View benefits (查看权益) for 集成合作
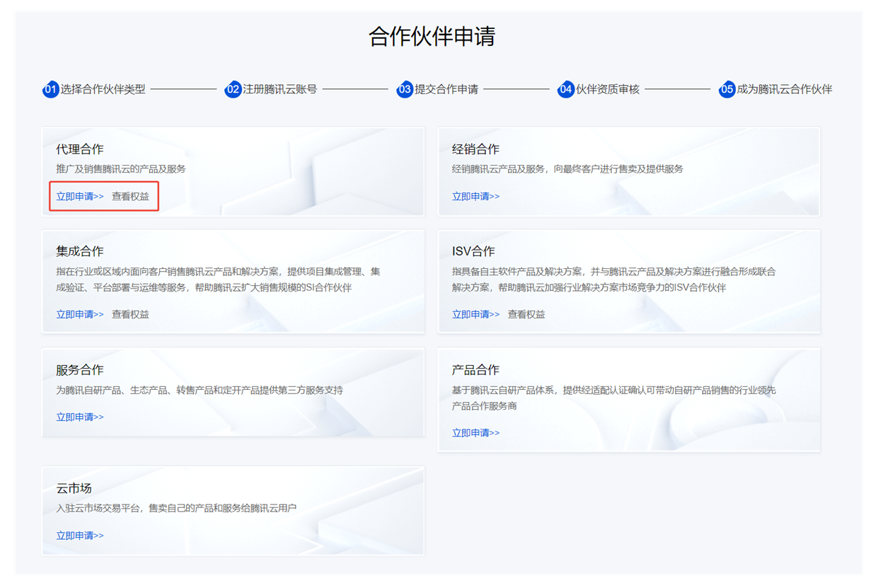This screenshot has height=588, width=871. pos(130,314)
